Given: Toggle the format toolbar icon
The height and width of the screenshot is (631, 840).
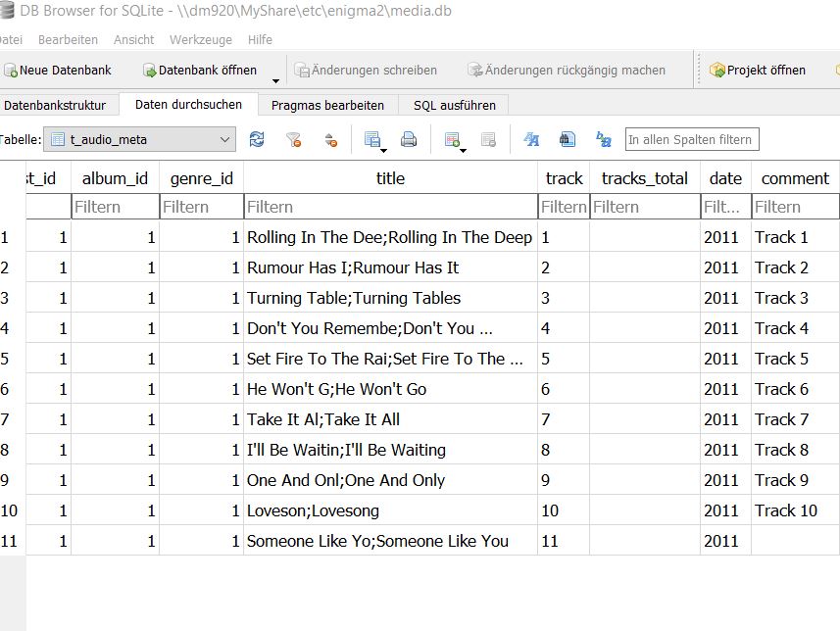Looking at the screenshot, I should coord(532,140).
